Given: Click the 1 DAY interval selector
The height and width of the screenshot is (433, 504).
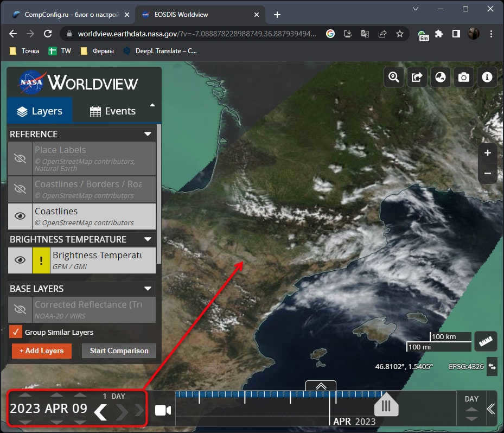Looking at the screenshot, I should [114, 396].
